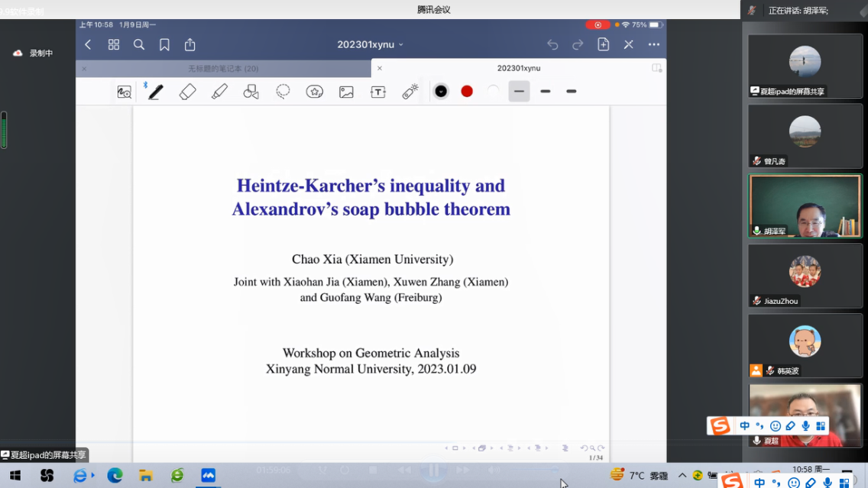
Task: Activate the Lasso selection tool
Action: (x=283, y=92)
